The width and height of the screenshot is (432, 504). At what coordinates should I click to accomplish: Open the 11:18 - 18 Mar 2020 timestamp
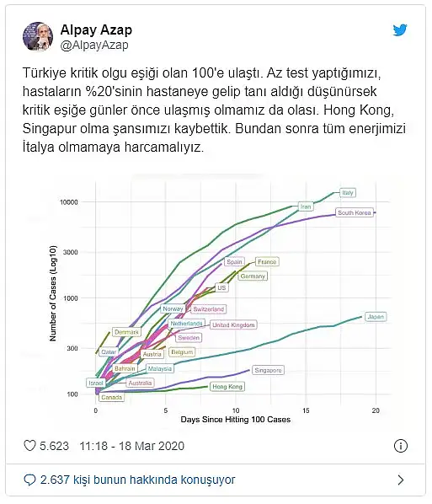click(x=132, y=446)
